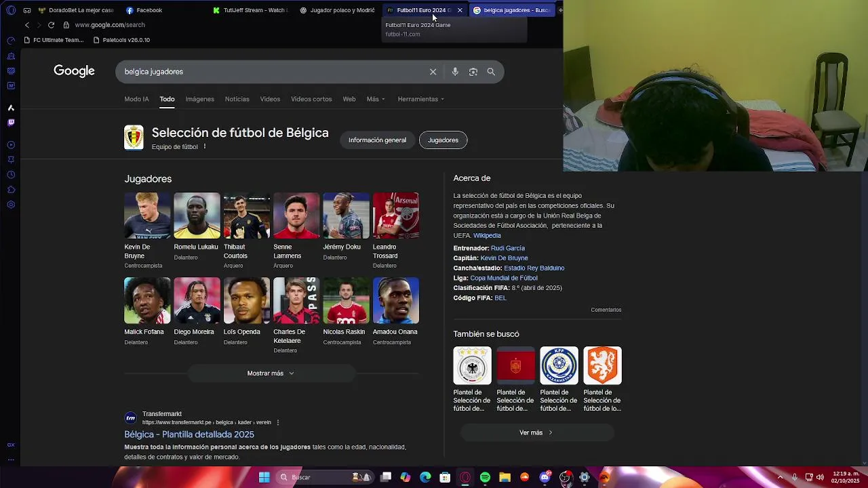
Task: Search by image with the camera icon
Action: pyautogui.click(x=473, y=72)
